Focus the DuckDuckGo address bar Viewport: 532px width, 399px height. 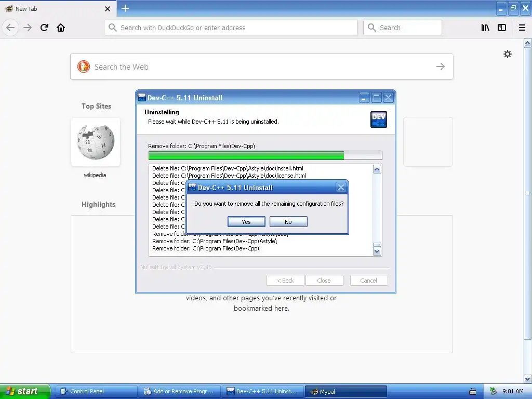coord(231,28)
